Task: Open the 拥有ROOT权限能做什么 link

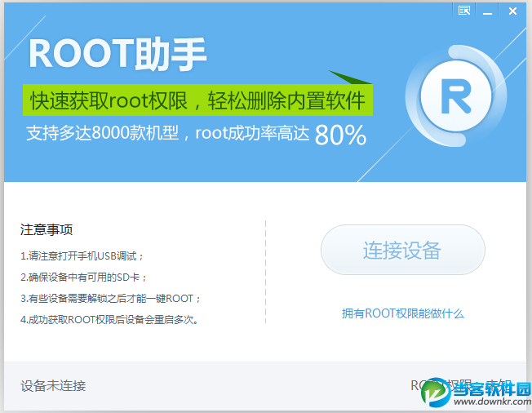Action: [403, 313]
